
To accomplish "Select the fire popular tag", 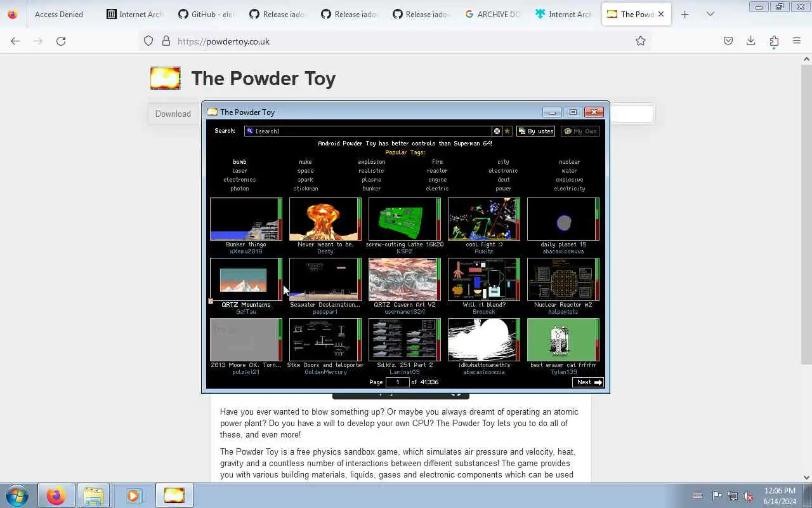I will point(437,162).
